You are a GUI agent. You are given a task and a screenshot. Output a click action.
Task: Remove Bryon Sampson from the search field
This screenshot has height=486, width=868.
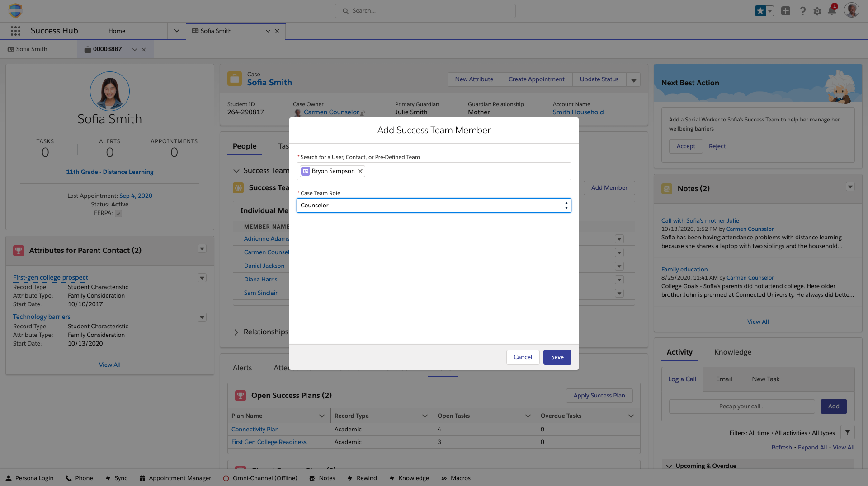pyautogui.click(x=360, y=171)
